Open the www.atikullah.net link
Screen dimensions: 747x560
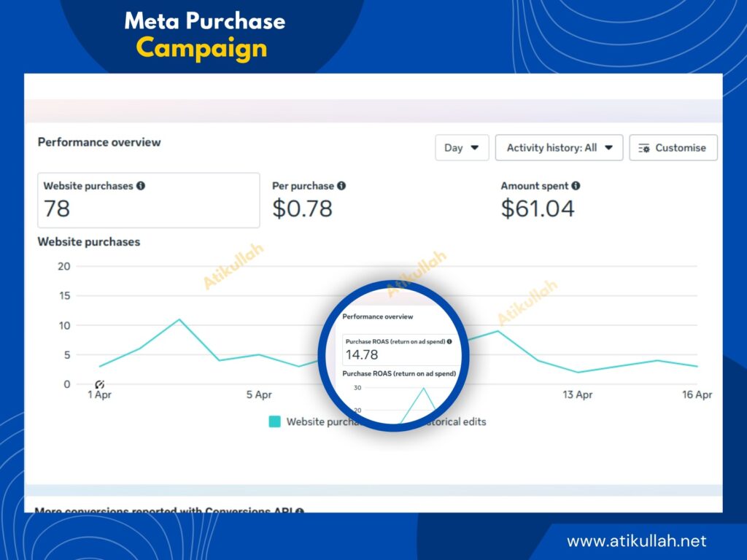(636, 541)
